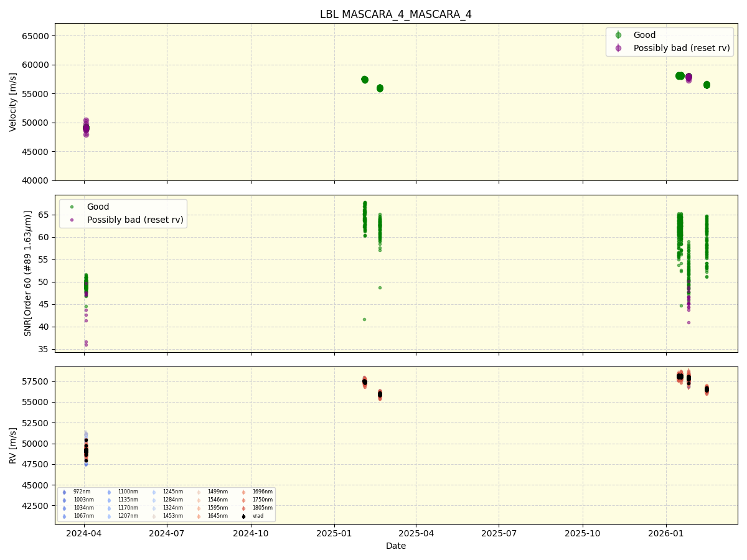Viewport: 747px width, 560px height.
Task: Click the 1645nm legend marker
Action: tap(199, 516)
